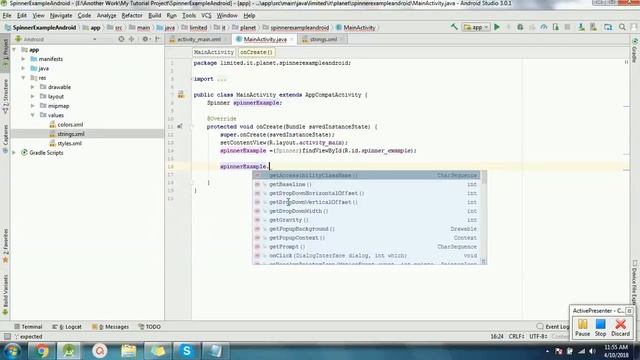Pause the ActivePresenter recording
This screenshot has width=640, height=360.
pyautogui.click(x=582, y=328)
